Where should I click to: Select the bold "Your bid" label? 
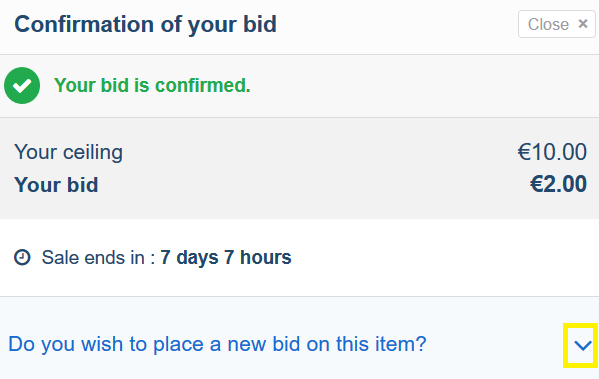coord(56,185)
